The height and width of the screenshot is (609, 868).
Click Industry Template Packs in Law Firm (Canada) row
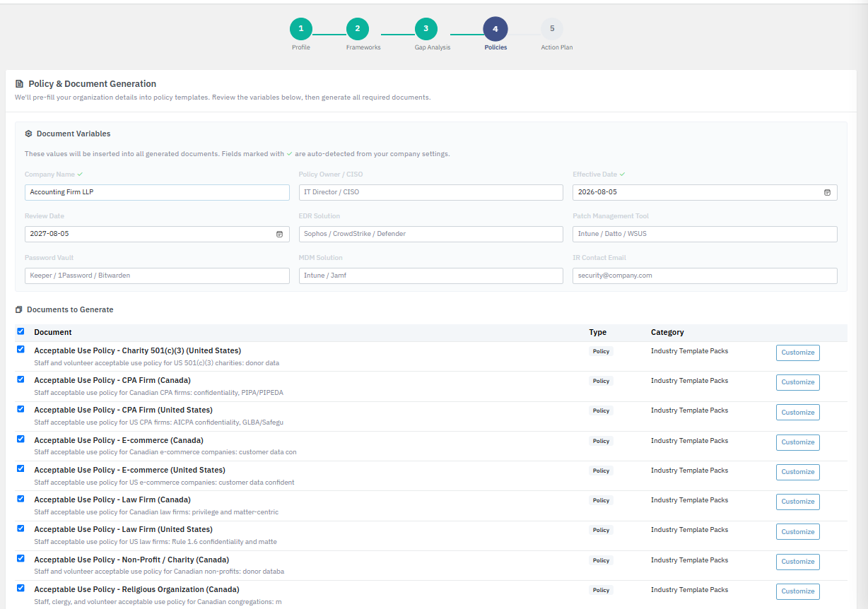689,499
